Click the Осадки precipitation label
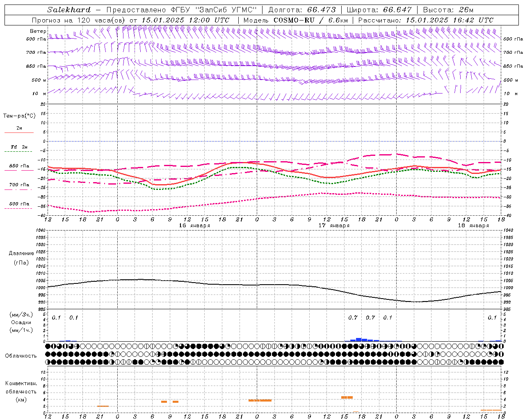 pyautogui.click(x=21, y=322)
